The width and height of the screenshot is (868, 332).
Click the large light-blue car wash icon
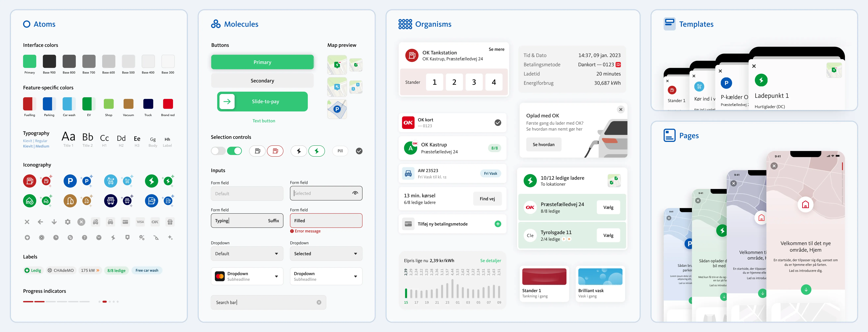111,181
